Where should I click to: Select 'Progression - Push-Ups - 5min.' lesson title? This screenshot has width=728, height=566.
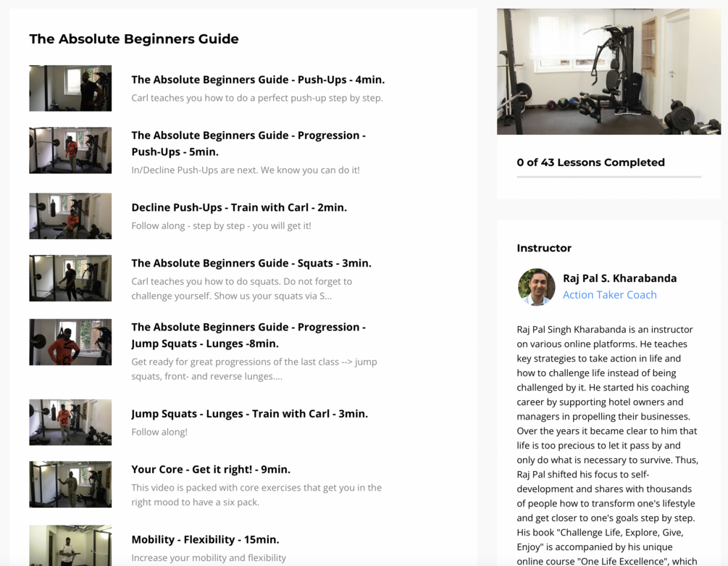(248, 143)
